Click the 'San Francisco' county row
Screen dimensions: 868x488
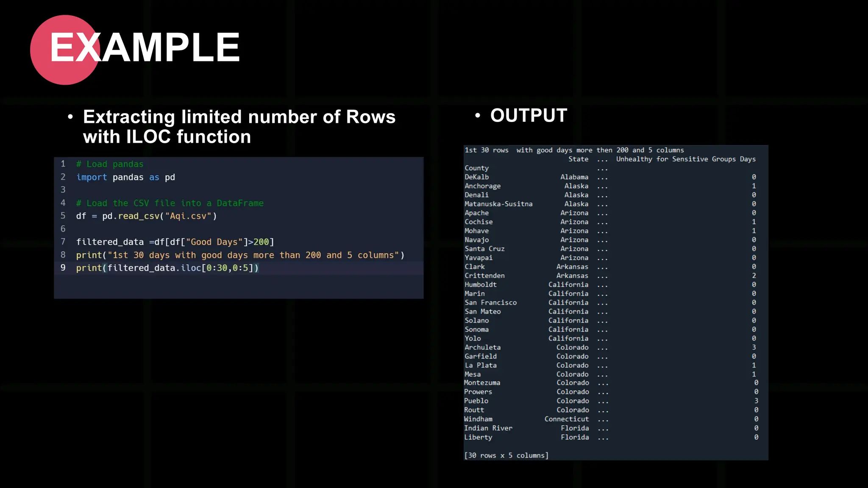coord(490,302)
